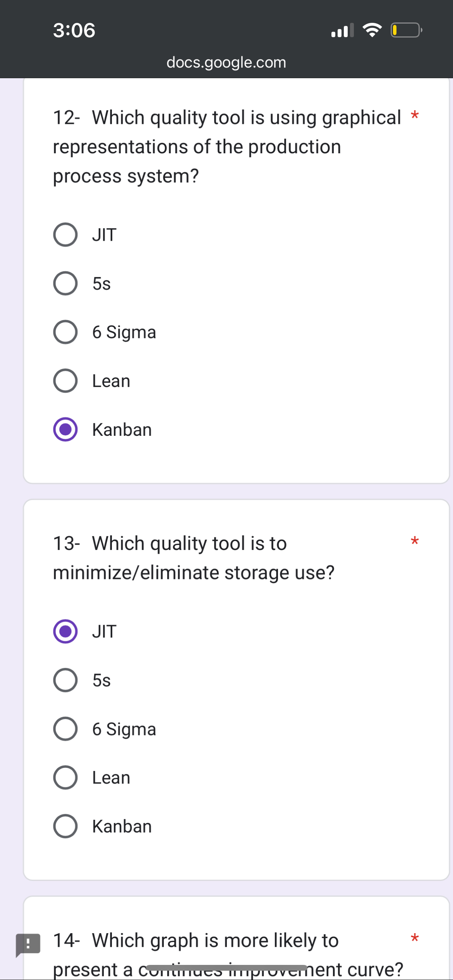
Task: Click the selected JIT option in question 13
Action: [x=66, y=631]
